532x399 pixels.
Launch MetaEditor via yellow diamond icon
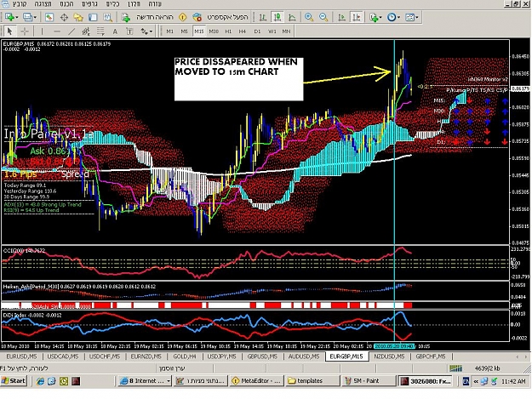182,17
